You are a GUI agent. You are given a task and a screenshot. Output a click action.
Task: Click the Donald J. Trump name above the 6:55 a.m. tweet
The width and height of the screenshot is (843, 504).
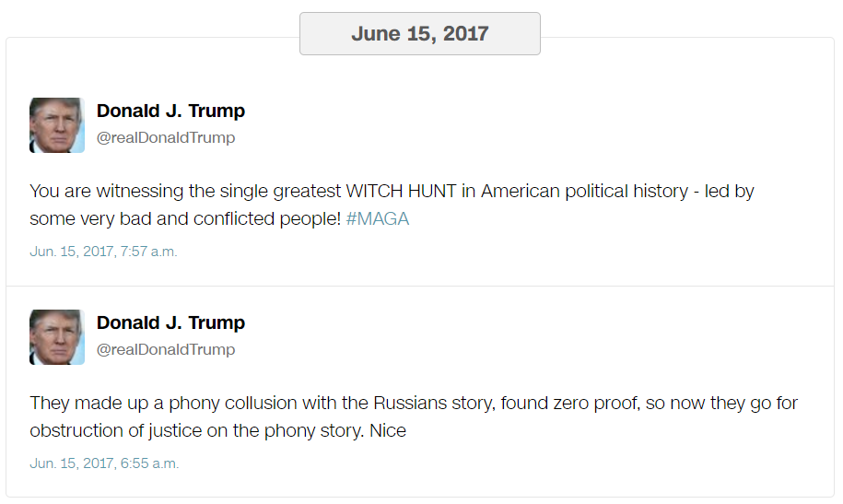pyautogui.click(x=170, y=322)
